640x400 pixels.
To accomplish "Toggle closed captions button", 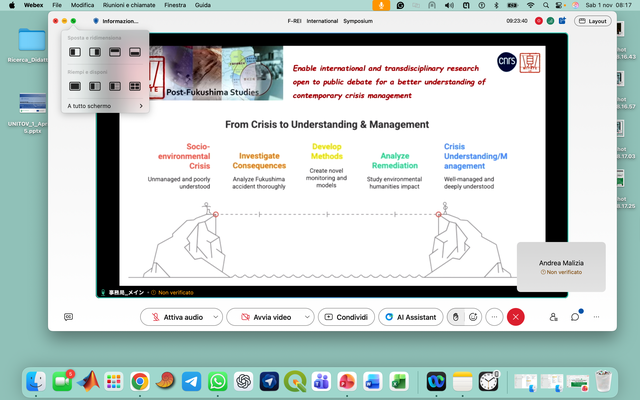I will pyautogui.click(x=69, y=317).
